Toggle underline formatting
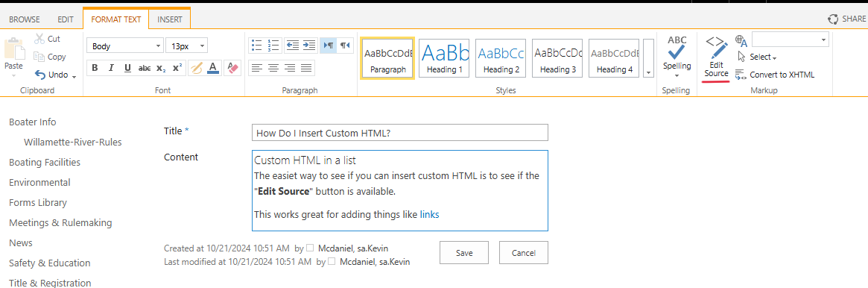Viewport: 868px width, 288px height. pos(128,68)
